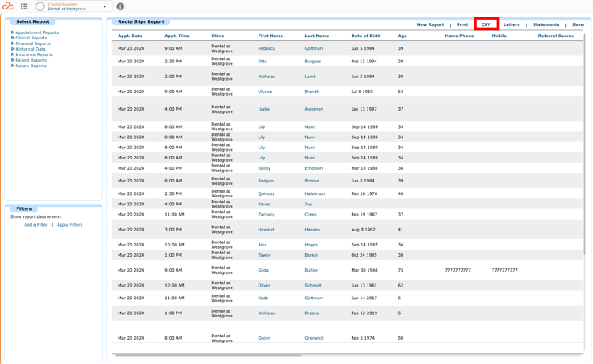593x364 pixels.
Task: Expand Appointment Reports tree item
Action: coord(35,32)
